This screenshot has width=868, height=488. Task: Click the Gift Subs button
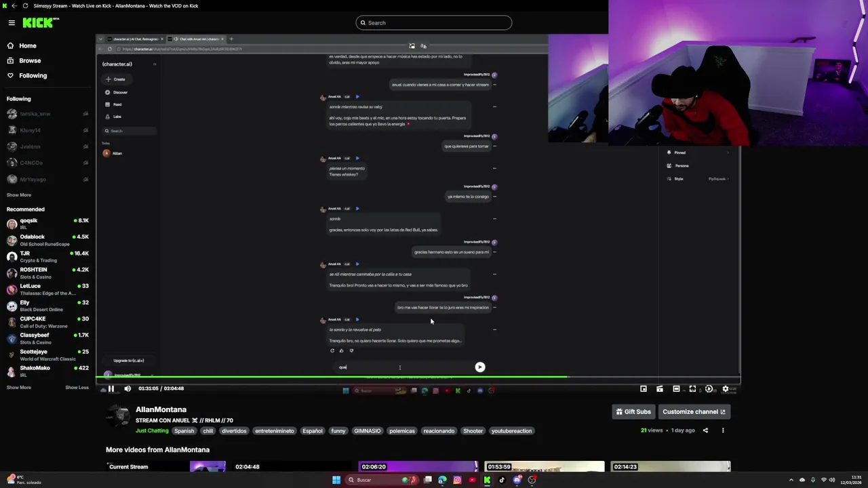tap(633, 411)
